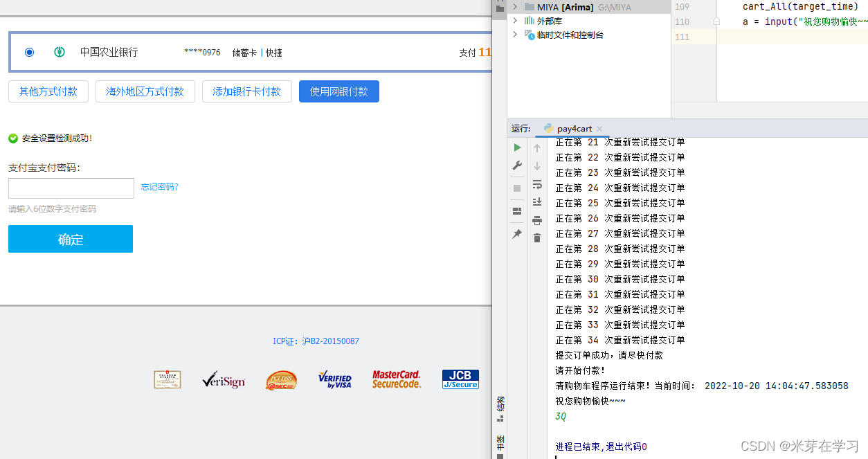868x459 pixels.
Task: Click the 临时文件和控制台 scratch icon
Action: tap(530, 35)
